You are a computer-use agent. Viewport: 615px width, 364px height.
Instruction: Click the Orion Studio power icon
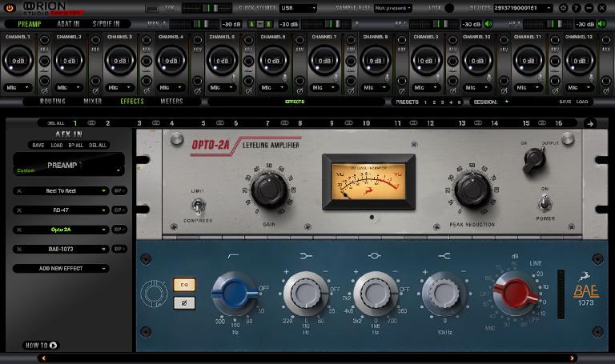10,7
